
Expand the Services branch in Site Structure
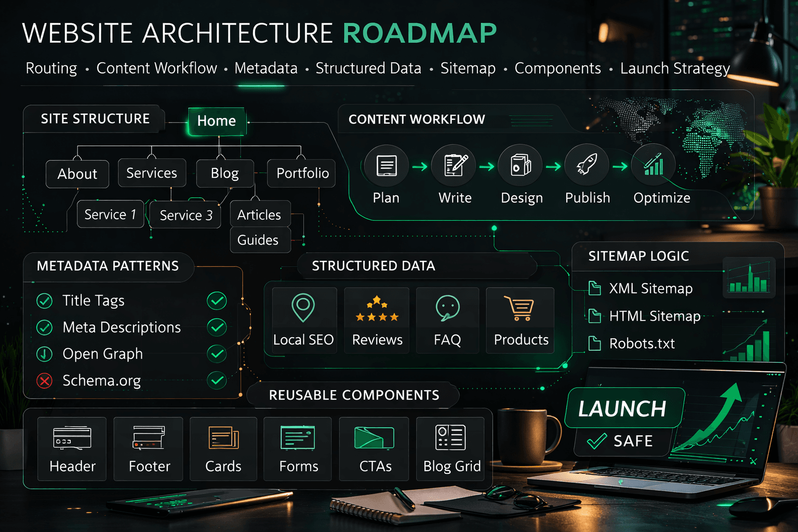(x=152, y=173)
